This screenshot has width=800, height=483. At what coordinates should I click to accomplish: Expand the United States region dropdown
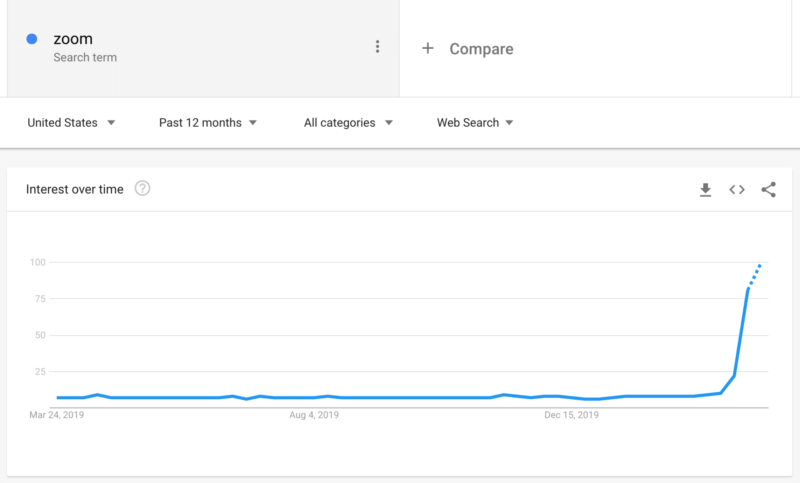[71, 123]
